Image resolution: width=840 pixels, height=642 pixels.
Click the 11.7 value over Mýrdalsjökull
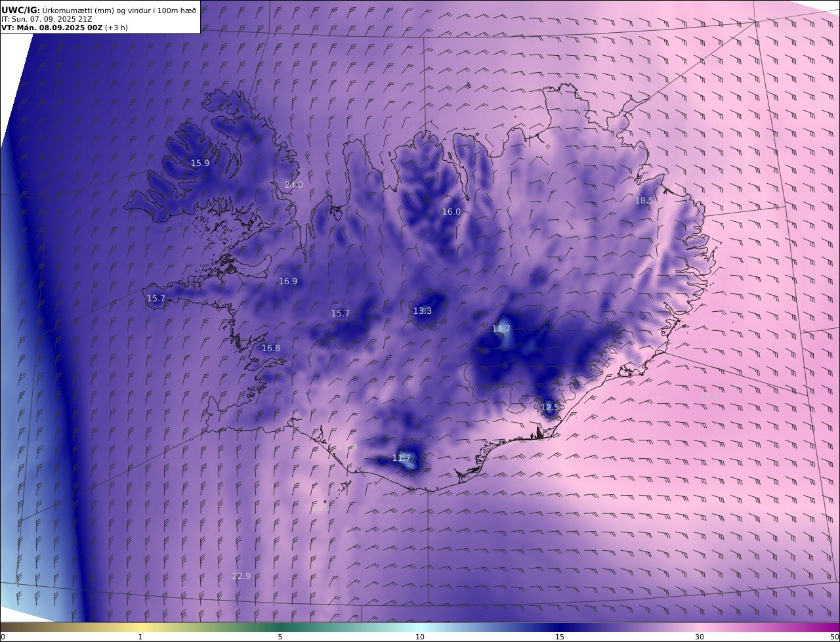[x=402, y=458]
